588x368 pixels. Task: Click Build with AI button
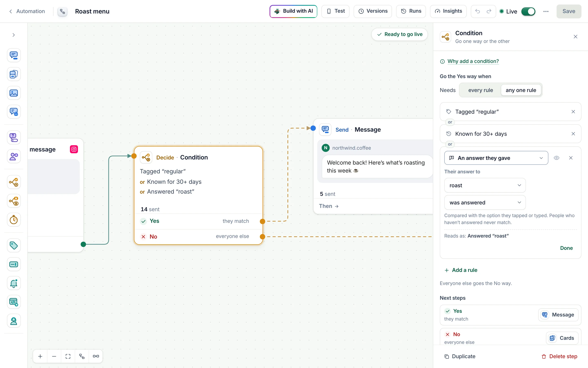[x=293, y=11]
